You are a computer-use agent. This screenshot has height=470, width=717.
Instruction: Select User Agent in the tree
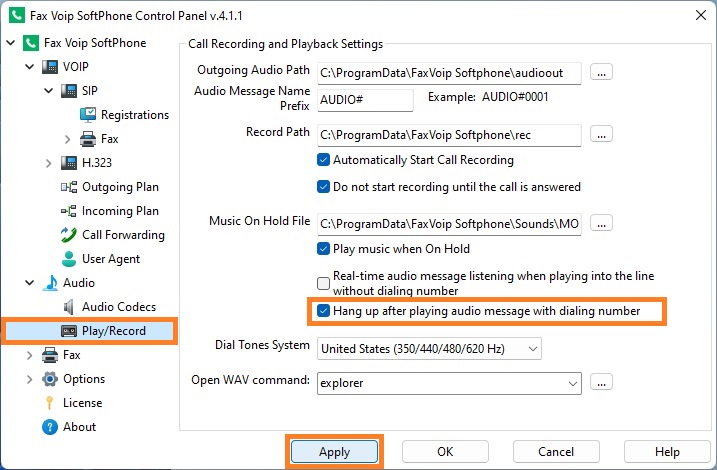111,259
